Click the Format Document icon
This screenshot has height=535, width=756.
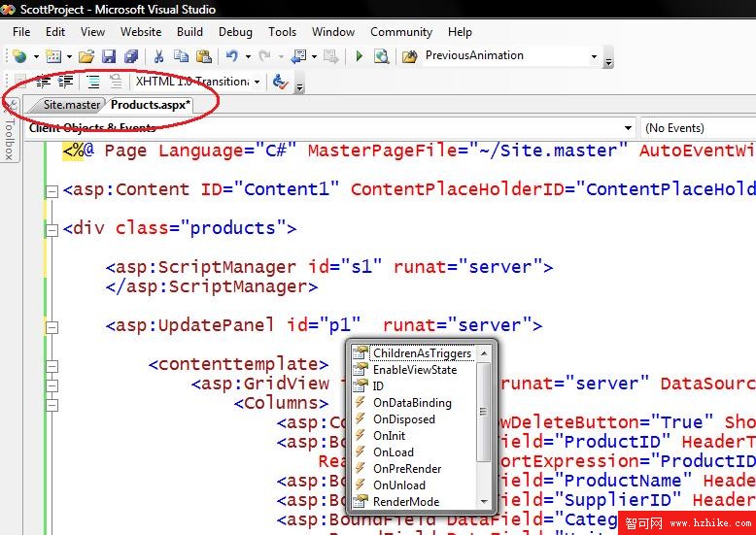tap(93, 82)
